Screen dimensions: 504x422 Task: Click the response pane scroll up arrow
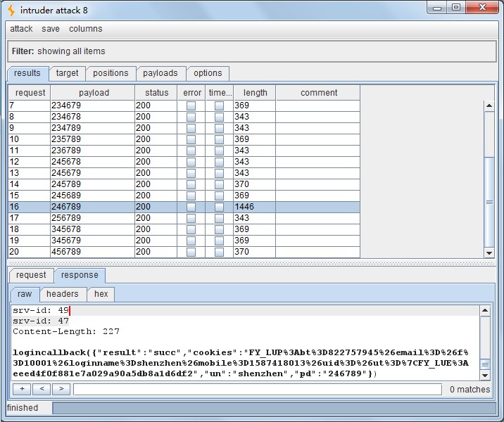tap(485, 310)
